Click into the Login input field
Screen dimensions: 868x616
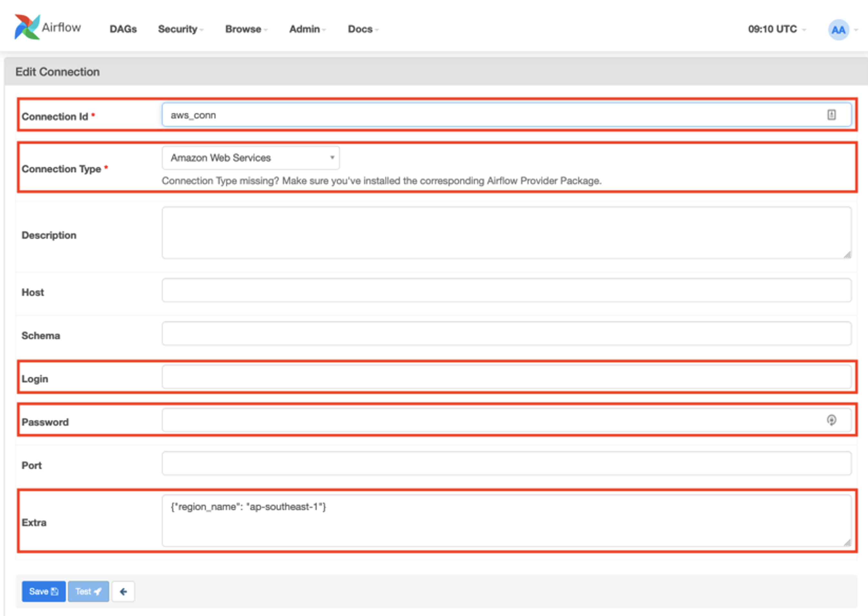pyautogui.click(x=506, y=377)
